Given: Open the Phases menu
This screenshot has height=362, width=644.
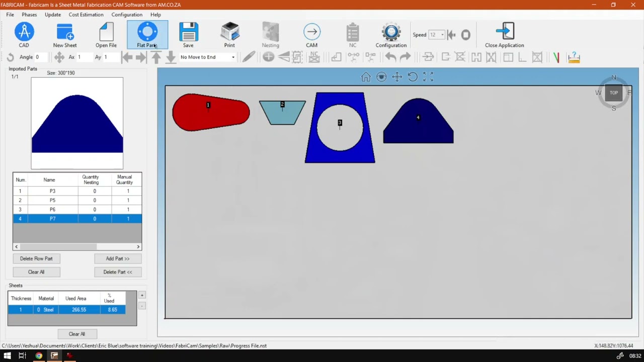Looking at the screenshot, I should pos(29,15).
